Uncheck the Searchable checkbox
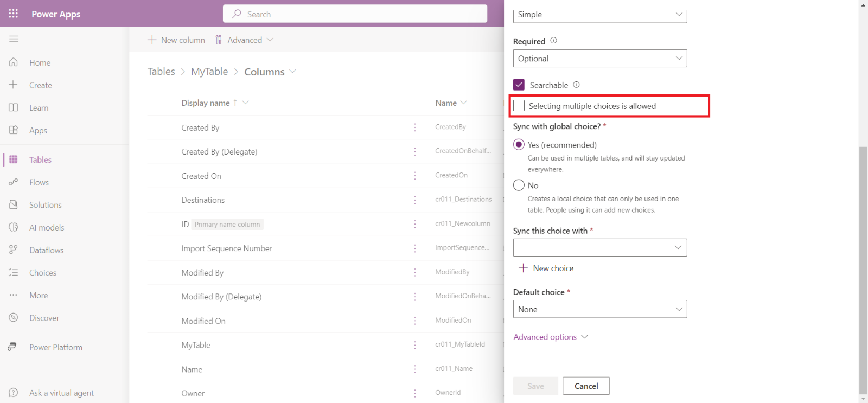The height and width of the screenshot is (403, 868). pyautogui.click(x=519, y=85)
